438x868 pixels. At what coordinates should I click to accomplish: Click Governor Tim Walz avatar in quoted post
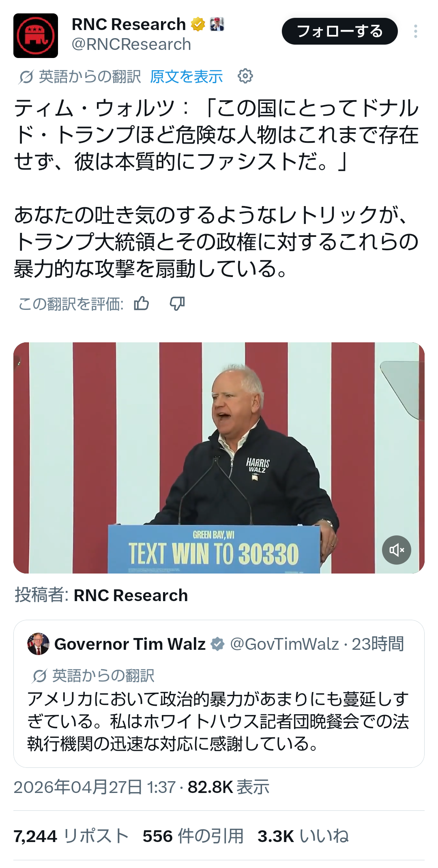point(38,644)
